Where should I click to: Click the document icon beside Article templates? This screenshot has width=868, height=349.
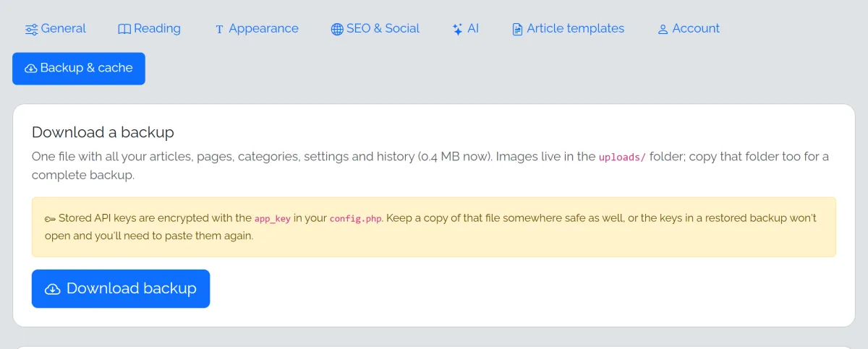pyautogui.click(x=517, y=30)
